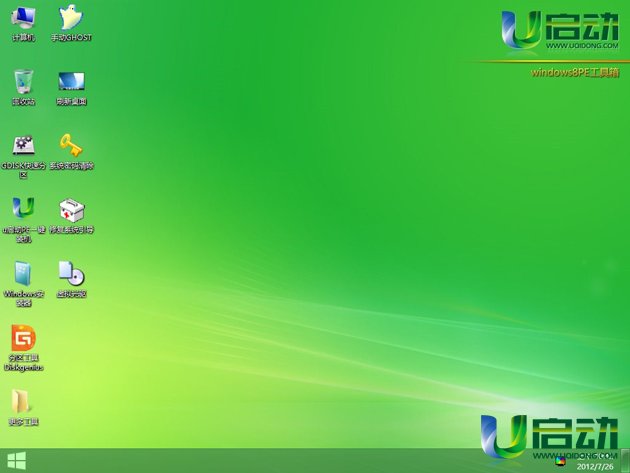630x473 pixels.
Task: Open the golden key password clear tool
Action: click(x=71, y=145)
